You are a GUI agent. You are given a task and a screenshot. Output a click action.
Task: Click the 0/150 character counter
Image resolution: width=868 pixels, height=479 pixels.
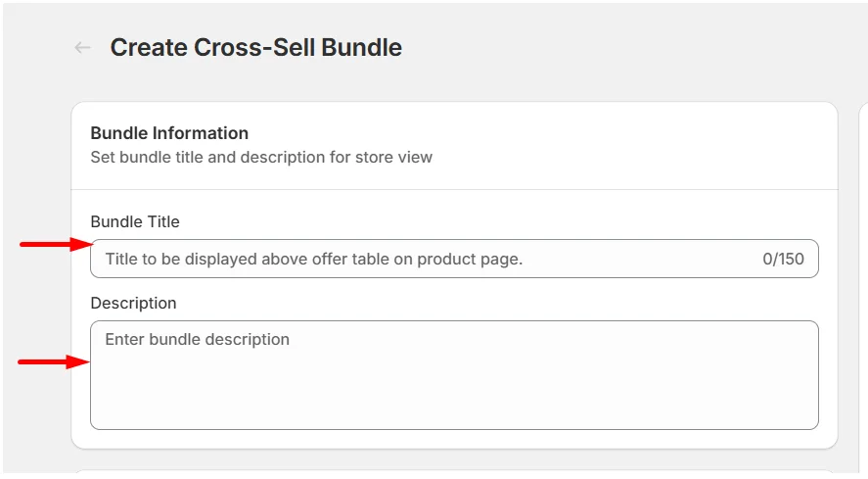[x=783, y=259]
